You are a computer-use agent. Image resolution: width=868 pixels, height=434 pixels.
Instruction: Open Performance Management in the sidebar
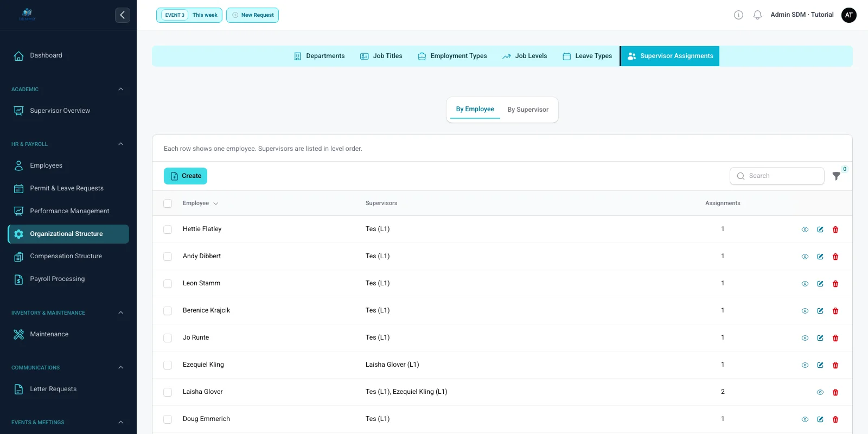68,211
